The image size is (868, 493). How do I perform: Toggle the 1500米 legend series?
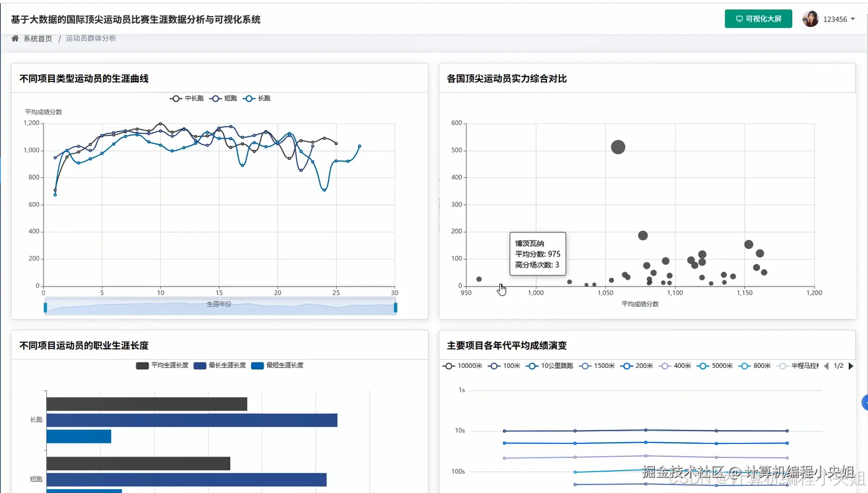(597, 366)
